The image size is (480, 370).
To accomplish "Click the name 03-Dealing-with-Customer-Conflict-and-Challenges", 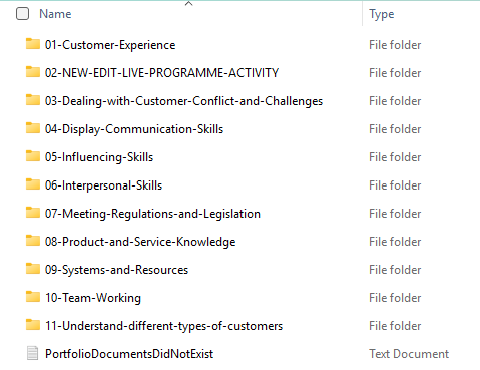I will coord(184,101).
